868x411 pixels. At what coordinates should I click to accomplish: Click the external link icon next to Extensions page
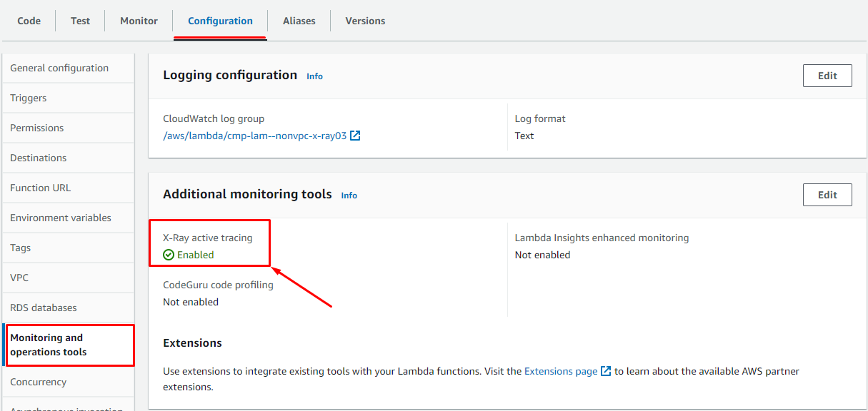coord(606,371)
